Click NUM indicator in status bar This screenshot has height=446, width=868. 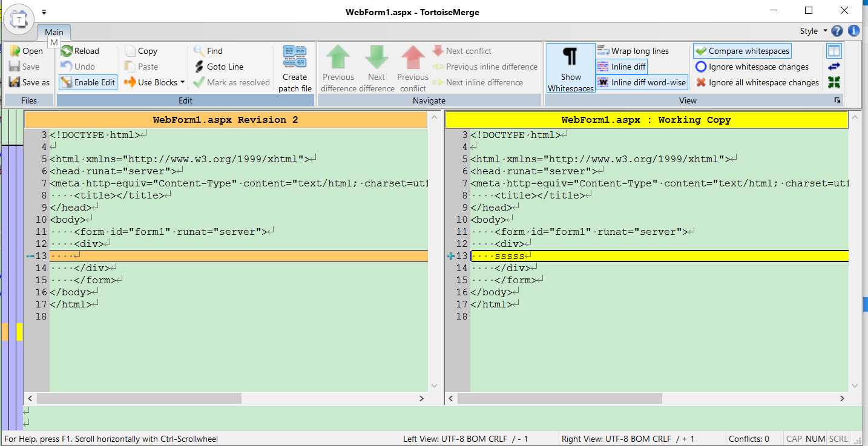click(815, 439)
